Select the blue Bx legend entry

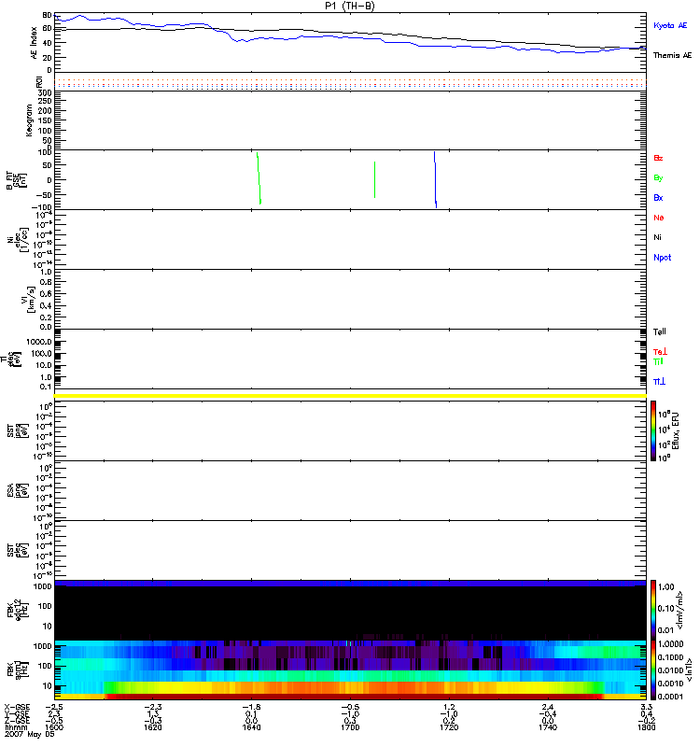[658, 198]
